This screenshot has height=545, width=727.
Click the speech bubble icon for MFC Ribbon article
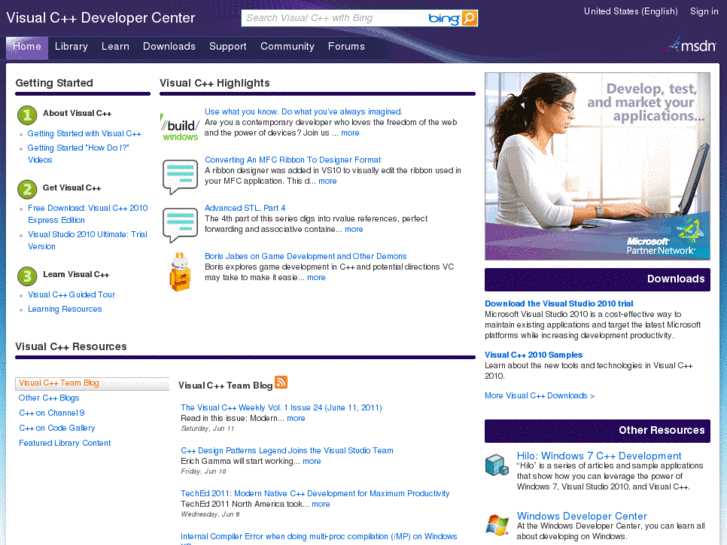tap(180, 177)
